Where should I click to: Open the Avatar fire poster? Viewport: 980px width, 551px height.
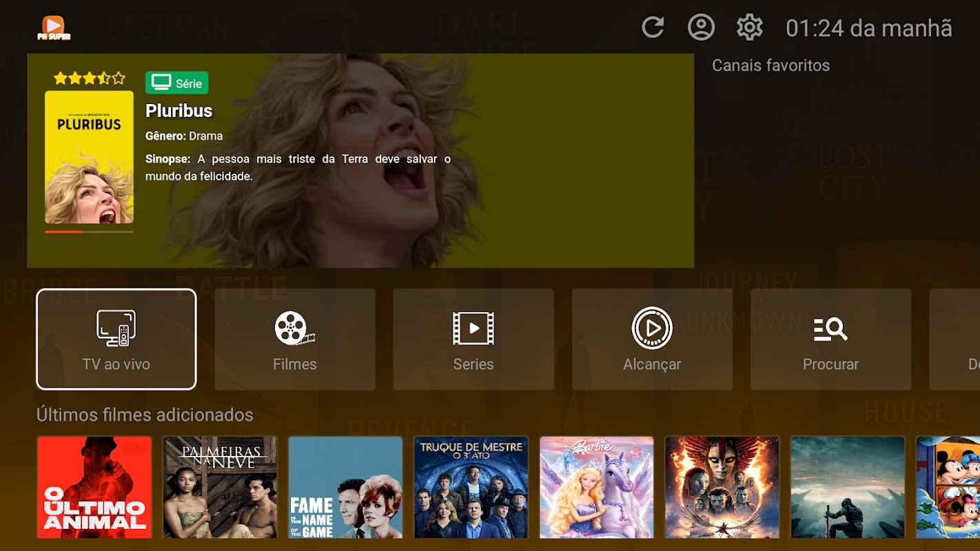[722, 487]
